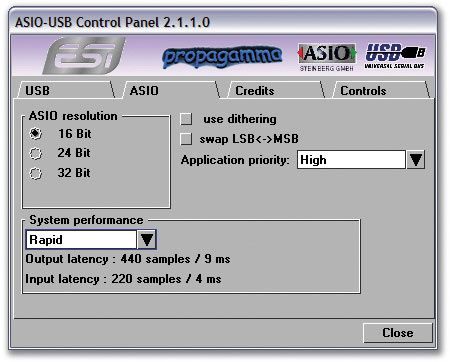The width and height of the screenshot is (450, 362).
Task: Open Application priority dropdown arrow
Action: pos(416,159)
